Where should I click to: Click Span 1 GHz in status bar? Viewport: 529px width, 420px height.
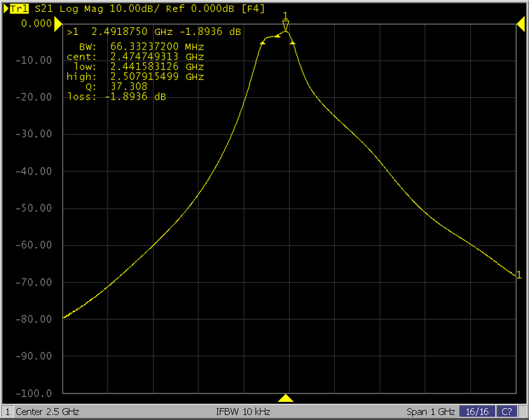(430, 411)
